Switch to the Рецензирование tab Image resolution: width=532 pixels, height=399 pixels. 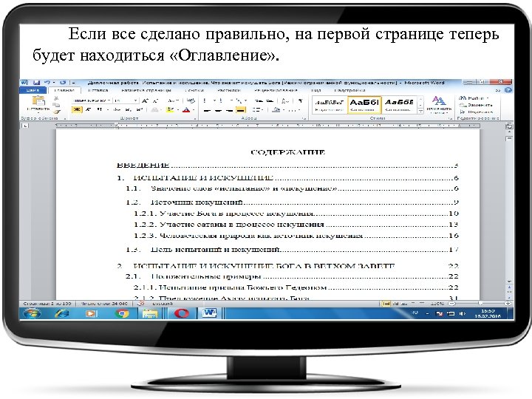coord(276,90)
